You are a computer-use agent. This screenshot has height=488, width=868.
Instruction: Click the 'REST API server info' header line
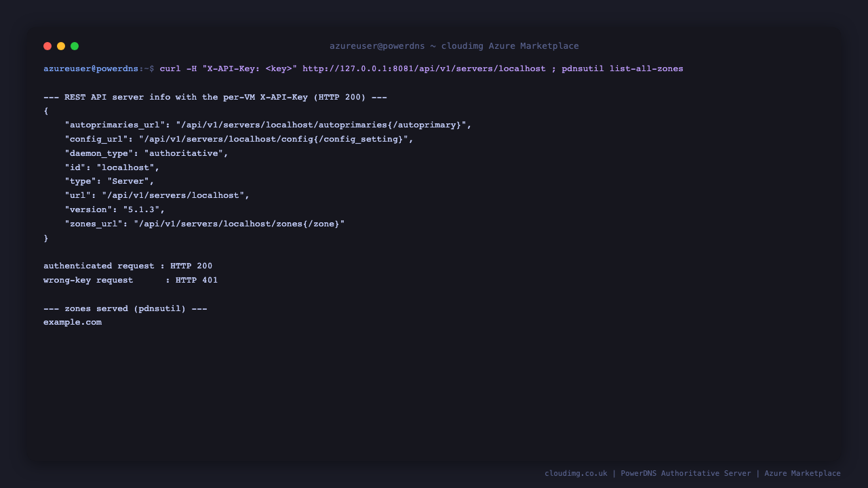pyautogui.click(x=215, y=97)
